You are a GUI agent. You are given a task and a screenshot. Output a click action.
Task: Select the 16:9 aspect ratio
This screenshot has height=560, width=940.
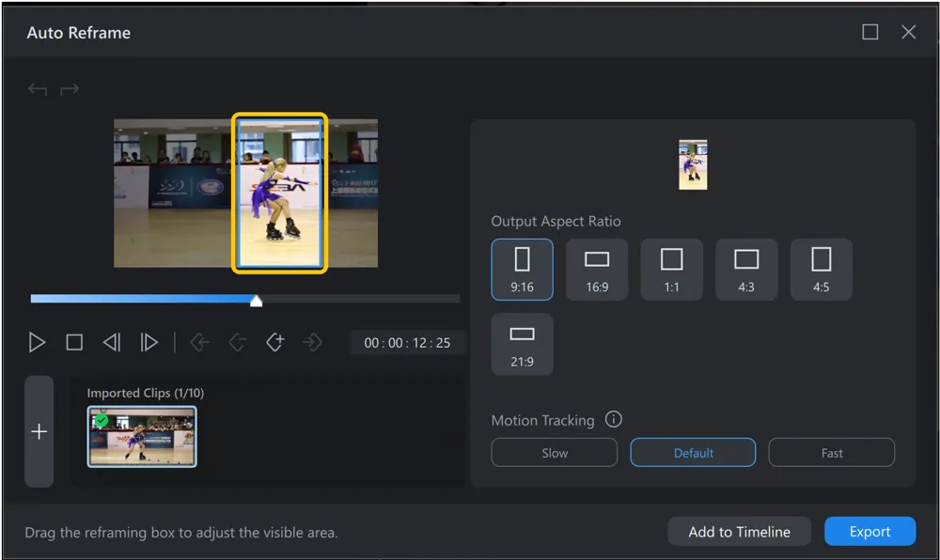pos(597,270)
